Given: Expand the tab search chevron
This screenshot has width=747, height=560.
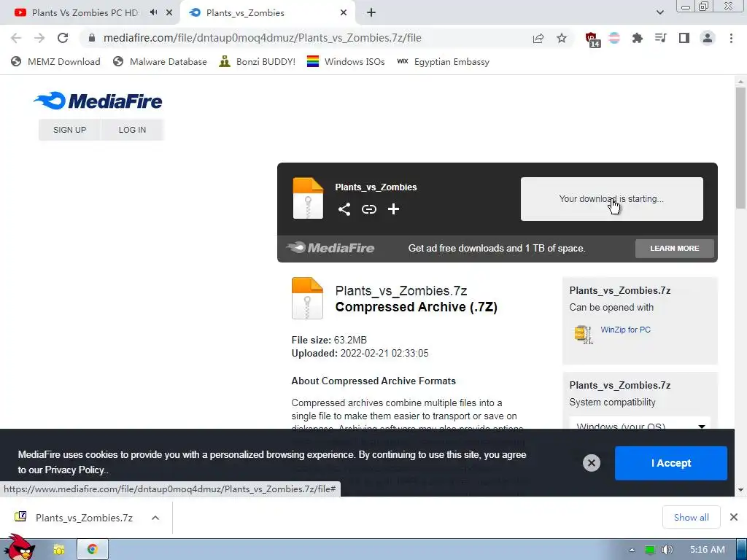Looking at the screenshot, I should pyautogui.click(x=659, y=13).
